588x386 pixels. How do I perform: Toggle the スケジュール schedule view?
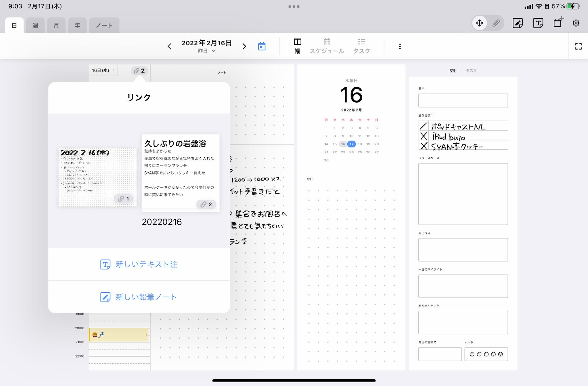[327, 46]
